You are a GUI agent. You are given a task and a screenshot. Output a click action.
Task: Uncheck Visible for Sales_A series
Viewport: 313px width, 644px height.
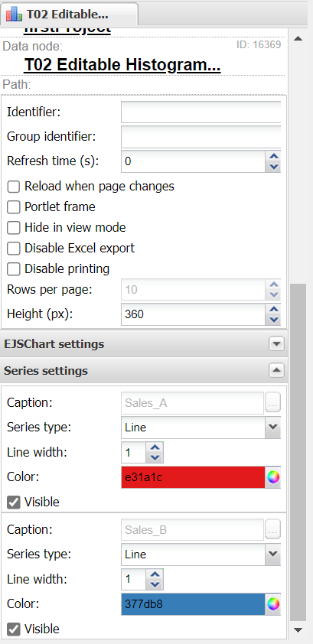pyautogui.click(x=14, y=502)
